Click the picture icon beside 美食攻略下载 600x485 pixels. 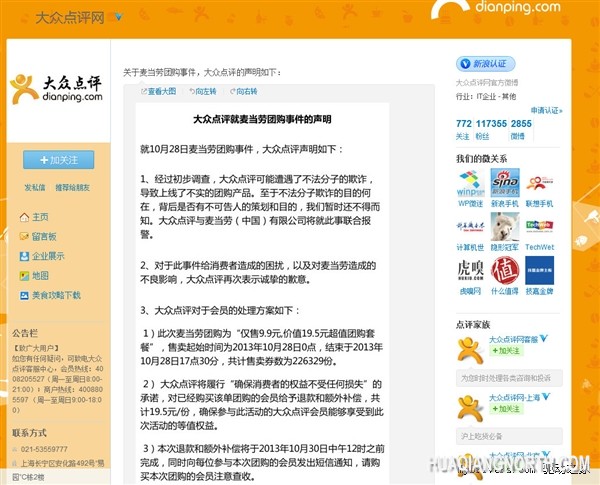pyautogui.click(x=24, y=295)
